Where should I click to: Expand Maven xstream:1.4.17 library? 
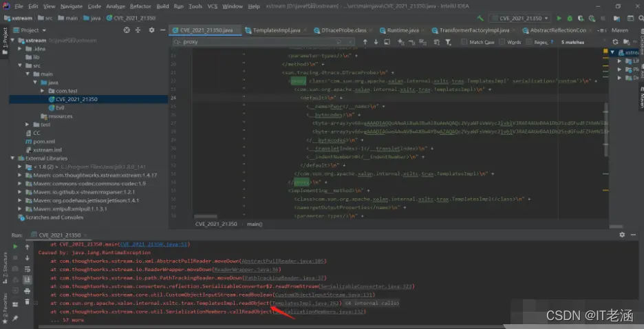pyautogui.click(x=20, y=175)
